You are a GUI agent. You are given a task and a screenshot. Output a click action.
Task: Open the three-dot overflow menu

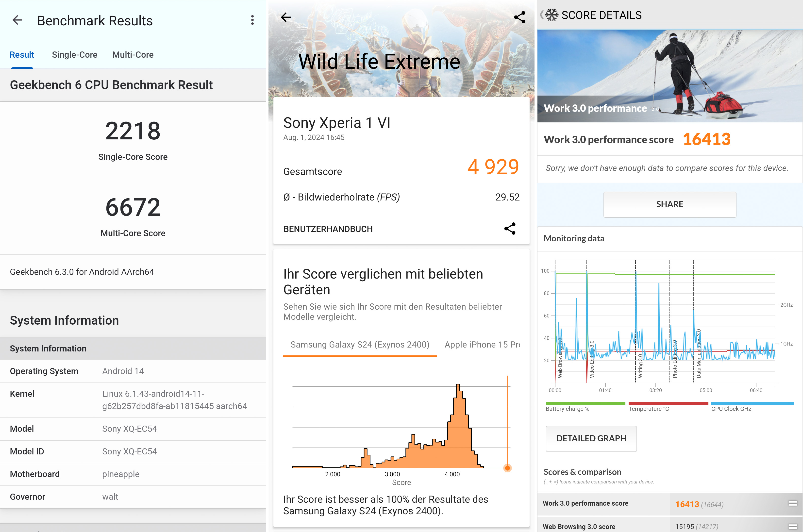tap(252, 20)
